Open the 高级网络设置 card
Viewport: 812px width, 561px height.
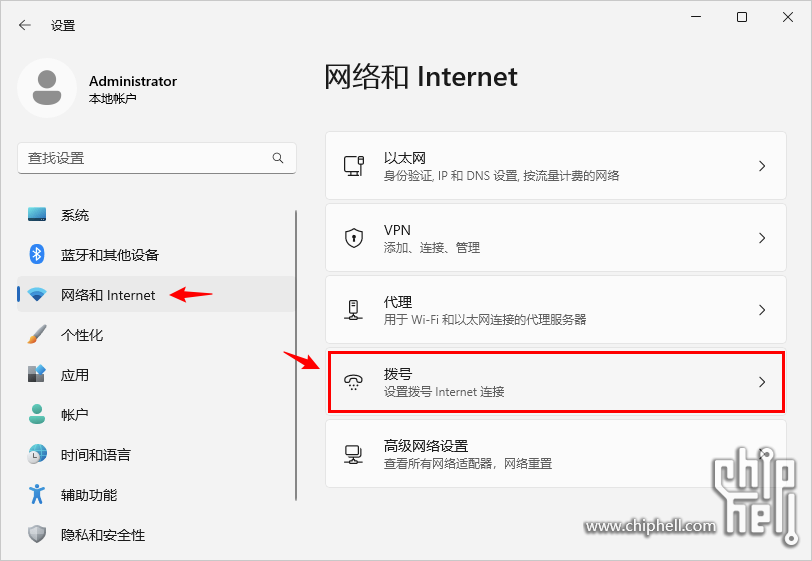(x=556, y=454)
